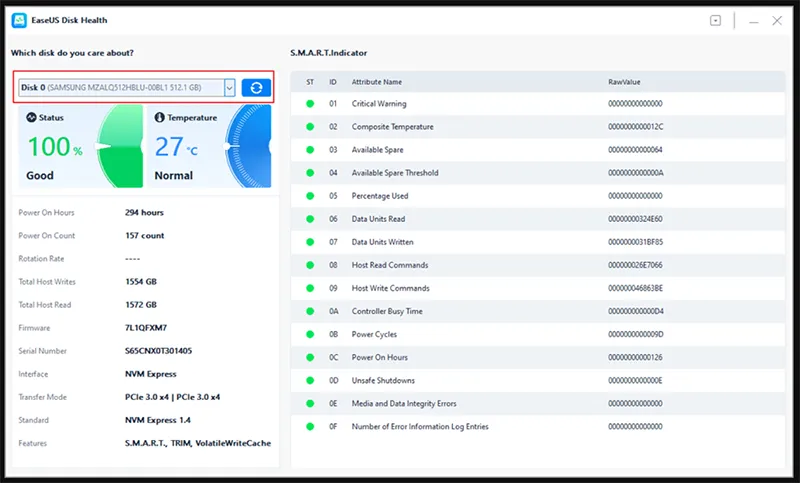The width and height of the screenshot is (800, 483).
Task: Click the Status heartbeat icon
Action: pos(31,117)
